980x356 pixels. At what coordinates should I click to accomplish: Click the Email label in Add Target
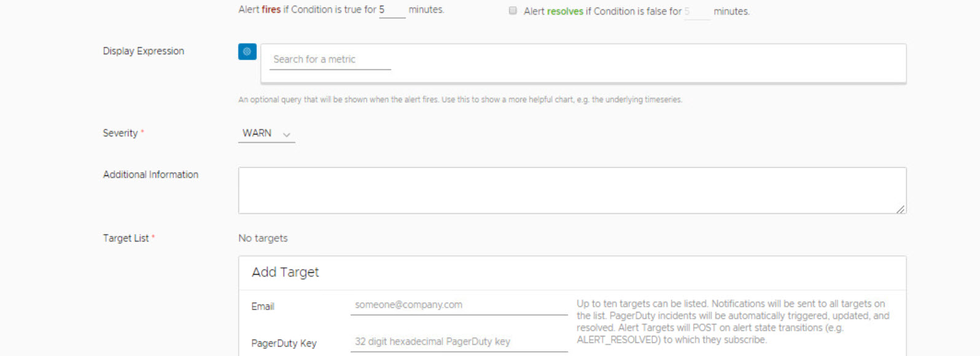point(263,306)
